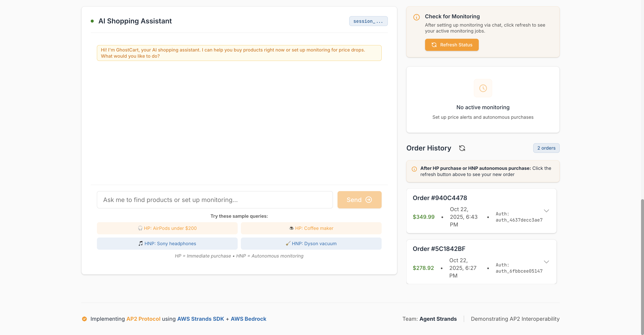Pick the HNP: Sony headphones sample query
The image size is (644, 335).
(x=167, y=243)
